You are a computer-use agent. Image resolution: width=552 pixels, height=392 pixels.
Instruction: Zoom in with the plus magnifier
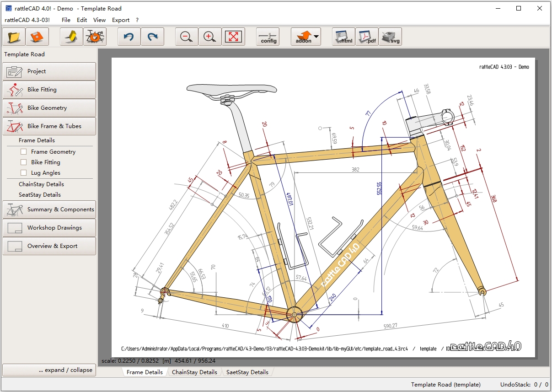click(210, 37)
